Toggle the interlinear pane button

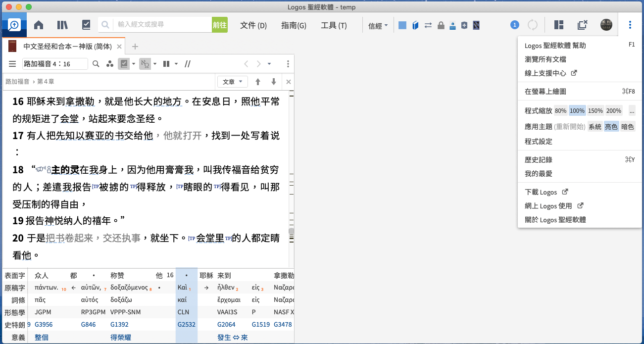click(x=124, y=64)
